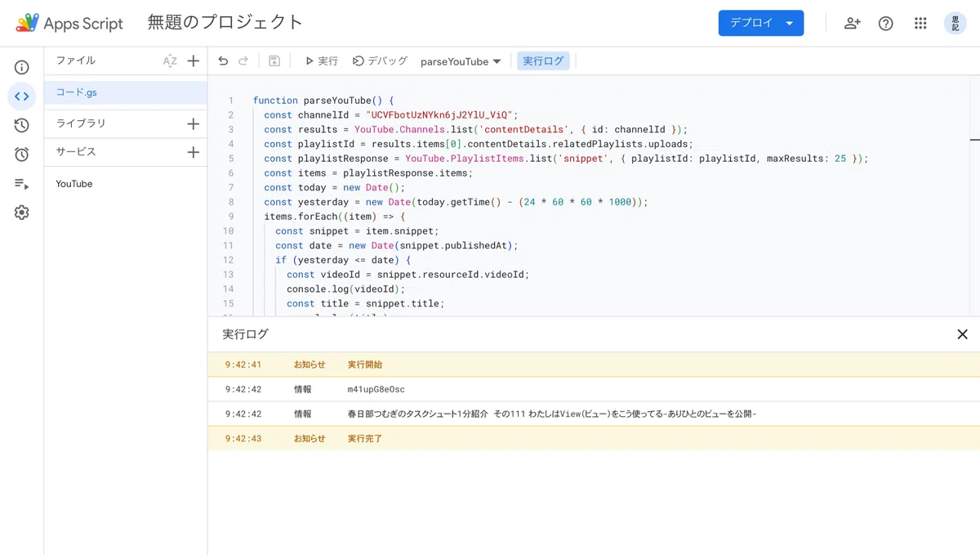Add a new file with plus icon
Viewport: 980px width, 555px height.
[194, 61]
